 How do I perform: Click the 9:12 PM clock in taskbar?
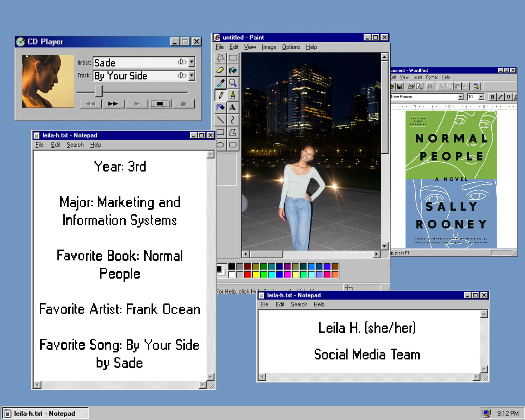click(x=508, y=413)
